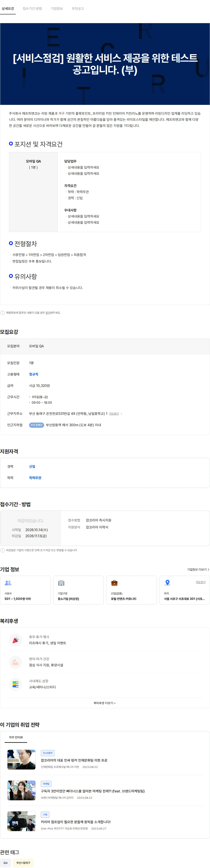
Task: Open the 기획 interview thumbnail
Action: coord(21,821)
